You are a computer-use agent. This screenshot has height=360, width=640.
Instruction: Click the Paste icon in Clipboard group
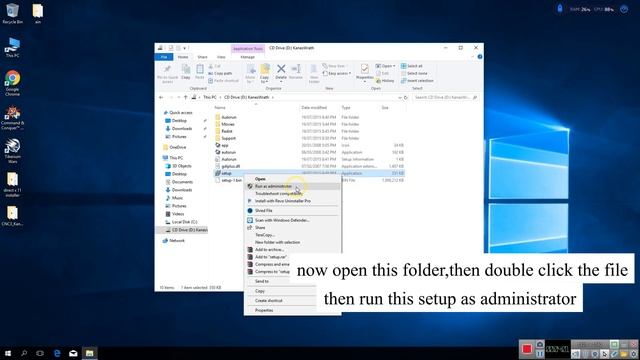200,72
